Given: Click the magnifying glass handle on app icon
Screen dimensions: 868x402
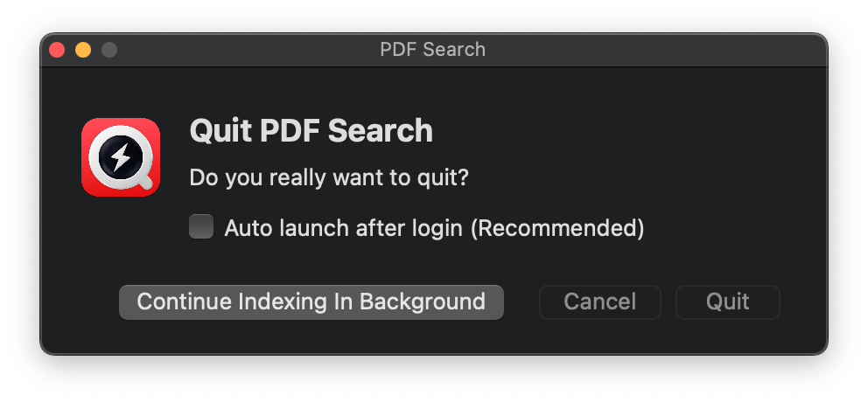Looking at the screenshot, I should [144, 181].
